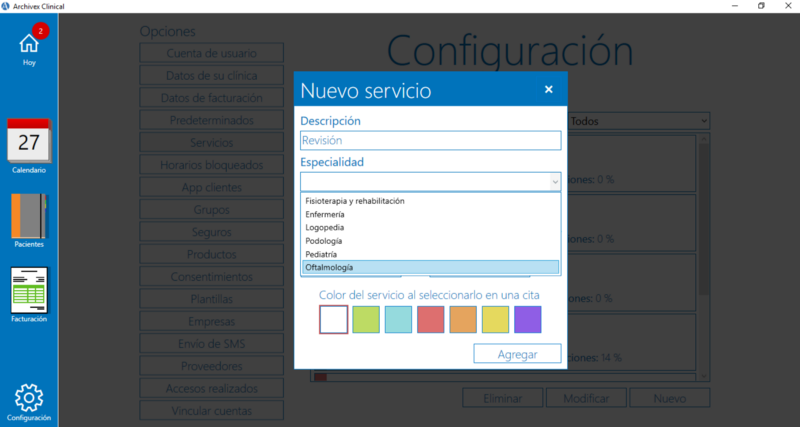Open the Proveedores section
The width and height of the screenshot is (800, 427).
[x=212, y=366]
